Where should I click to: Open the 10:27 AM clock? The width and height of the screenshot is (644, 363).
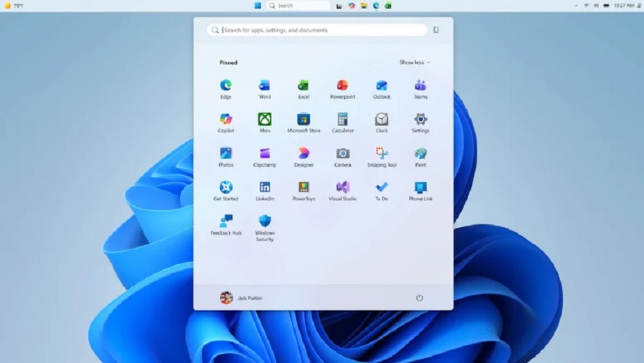pos(624,6)
